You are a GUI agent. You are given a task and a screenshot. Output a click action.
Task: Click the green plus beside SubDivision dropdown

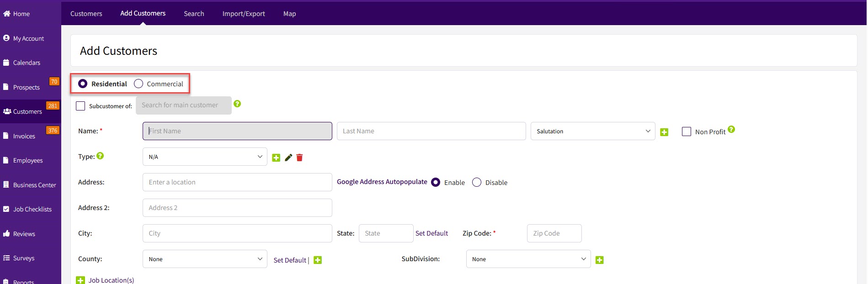[600, 260]
